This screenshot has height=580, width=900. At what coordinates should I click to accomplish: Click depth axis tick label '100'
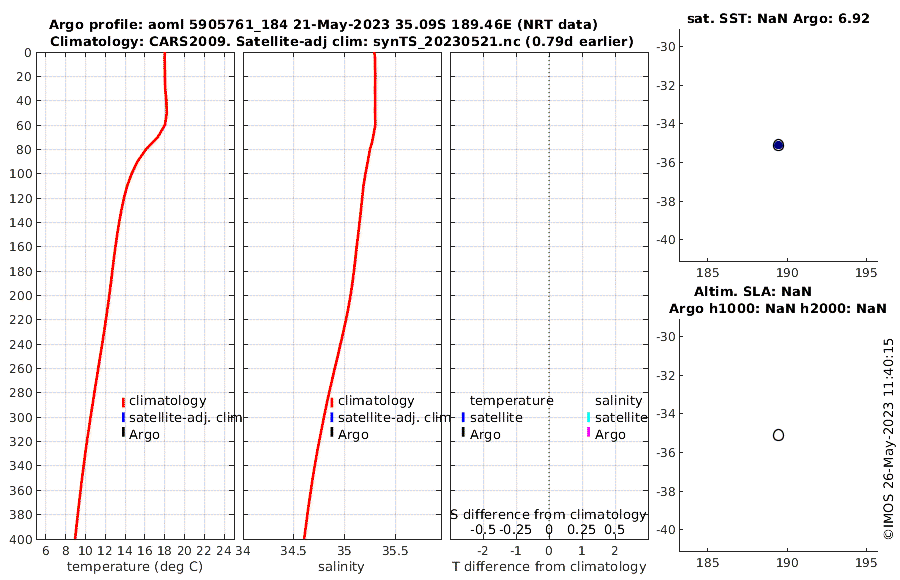pyautogui.click(x=21, y=173)
